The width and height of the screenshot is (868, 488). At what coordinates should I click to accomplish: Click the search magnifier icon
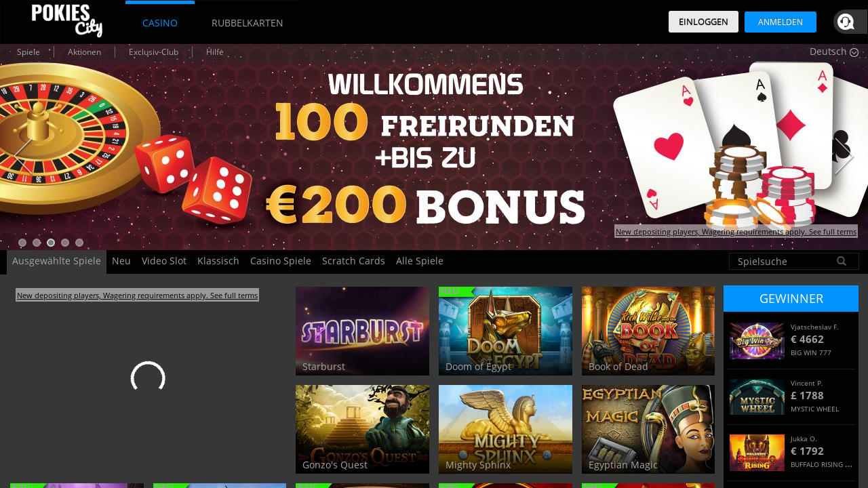pos(842,261)
